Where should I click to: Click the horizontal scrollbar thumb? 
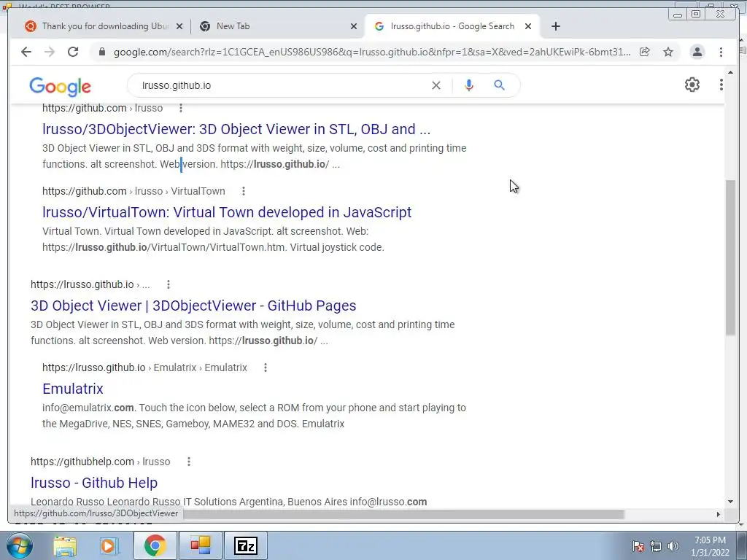pyautogui.click(x=404, y=514)
